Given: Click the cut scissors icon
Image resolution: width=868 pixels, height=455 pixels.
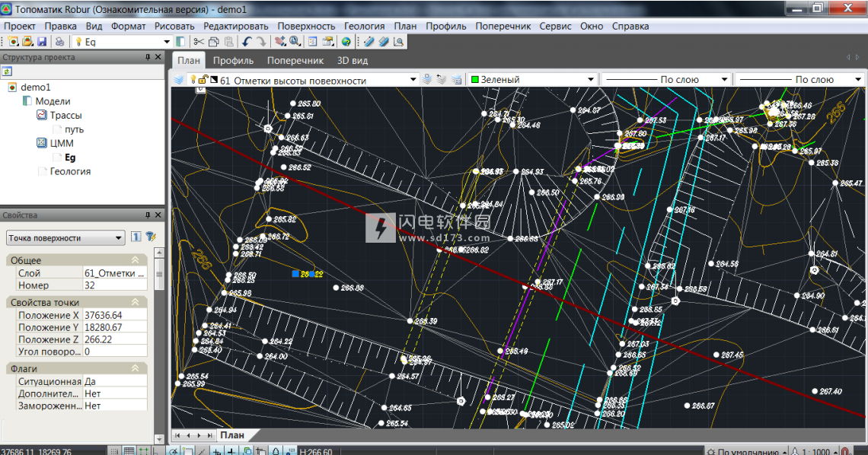Looking at the screenshot, I should click(199, 41).
